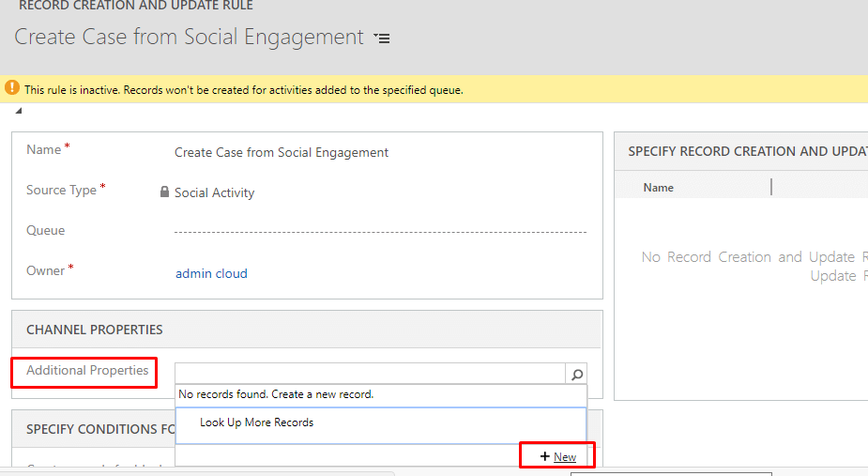Click the Specify Conditions section header
Screen dimensions: 868x476
[x=92, y=429]
